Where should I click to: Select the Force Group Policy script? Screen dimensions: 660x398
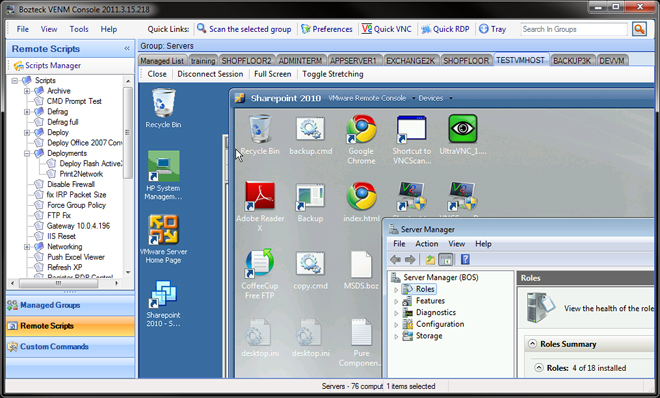pyautogui.click(x=76, y=205)
